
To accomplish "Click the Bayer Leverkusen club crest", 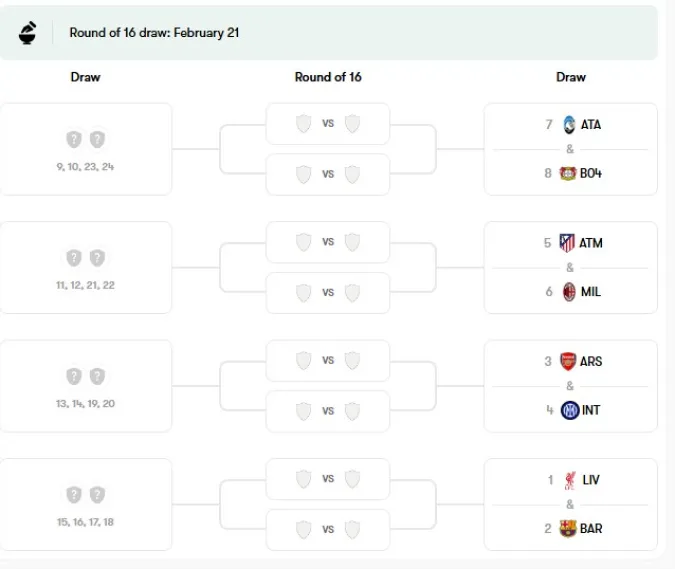I will pyautogui.click(x=570, y=173).
